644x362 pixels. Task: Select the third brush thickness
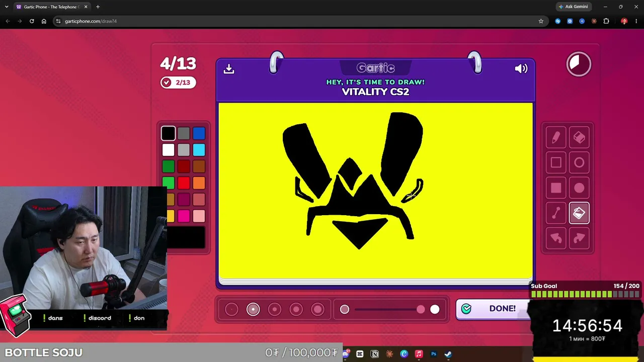click(x=275, y=309)
